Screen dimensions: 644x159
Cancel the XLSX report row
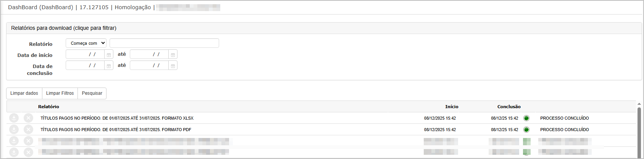[28, 118]
